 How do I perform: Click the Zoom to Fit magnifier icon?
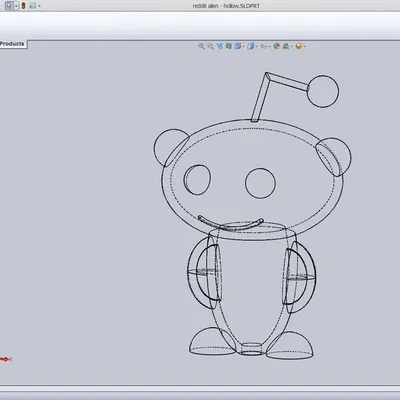201,46
